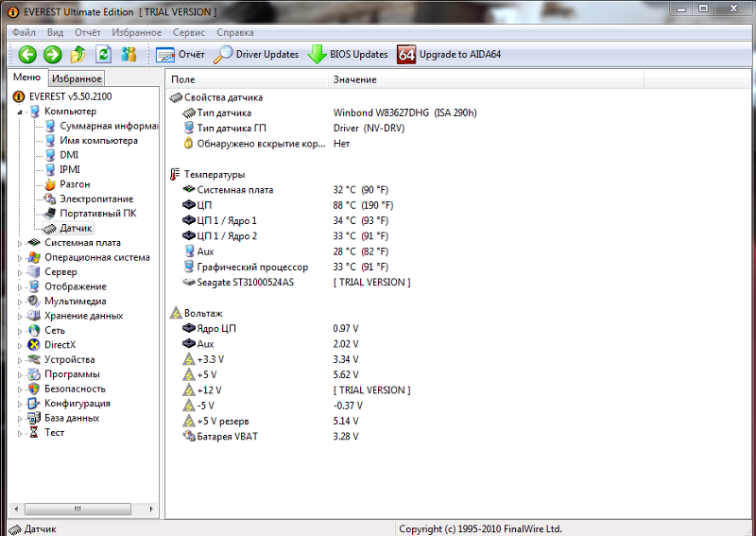Select the Ядро ЦП voltage row
The height and width of the screenshot is (536, 756).
coord(270,329)
